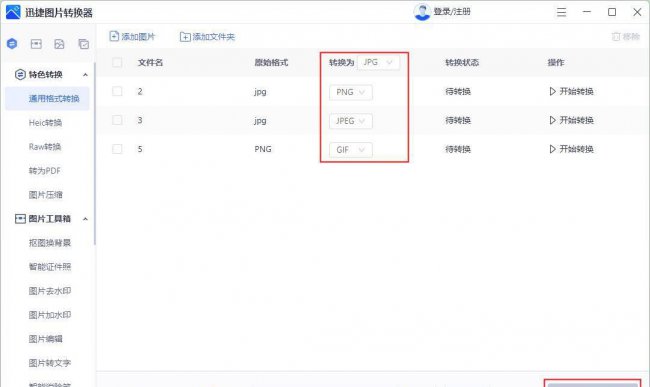Open the 转换为 JPG header dropdown
Image resolution: width=650 pixels, height=387 pixels.
point(378,63)
